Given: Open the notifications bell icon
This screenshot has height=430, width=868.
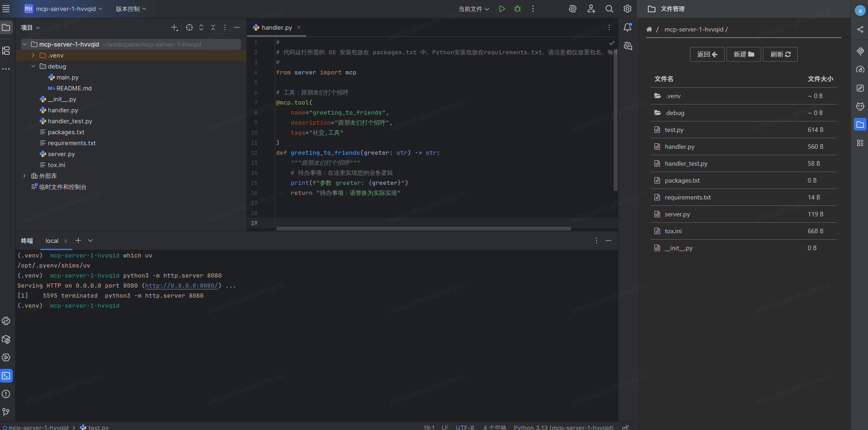Looking at the screenshot, I should (627, 27).
